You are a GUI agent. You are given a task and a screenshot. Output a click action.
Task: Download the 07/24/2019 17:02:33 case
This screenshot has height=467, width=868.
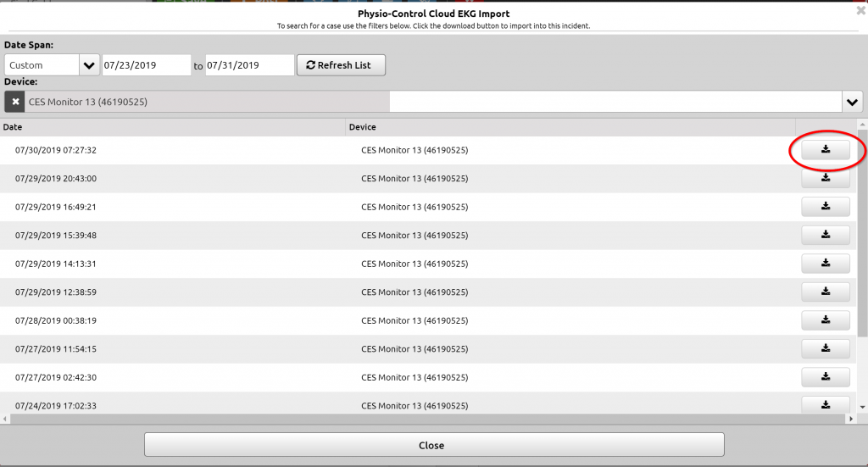826,404
